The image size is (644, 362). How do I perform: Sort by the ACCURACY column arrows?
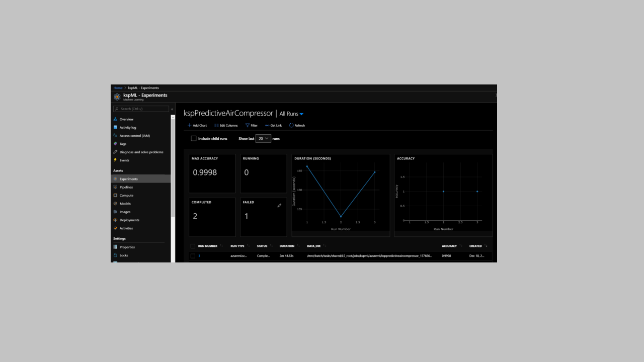tap(461, 246)
